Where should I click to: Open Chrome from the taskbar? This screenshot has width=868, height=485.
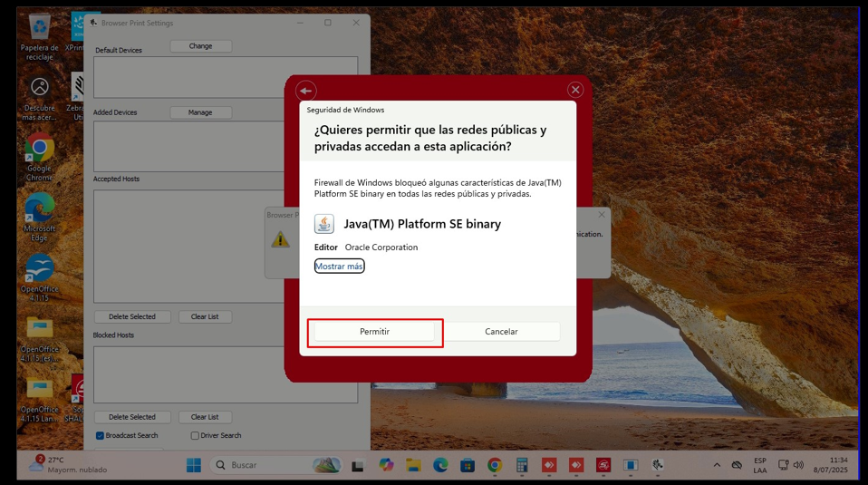tap(494, 465)
